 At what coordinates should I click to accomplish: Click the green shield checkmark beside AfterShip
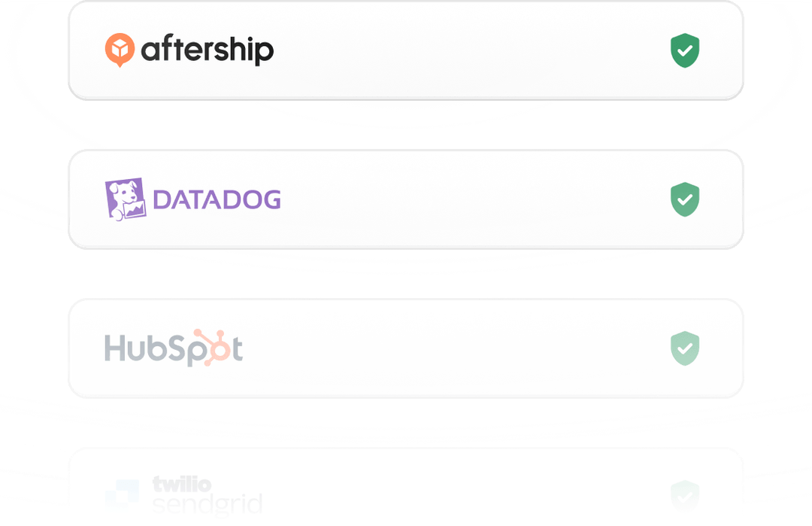(685, 50)
